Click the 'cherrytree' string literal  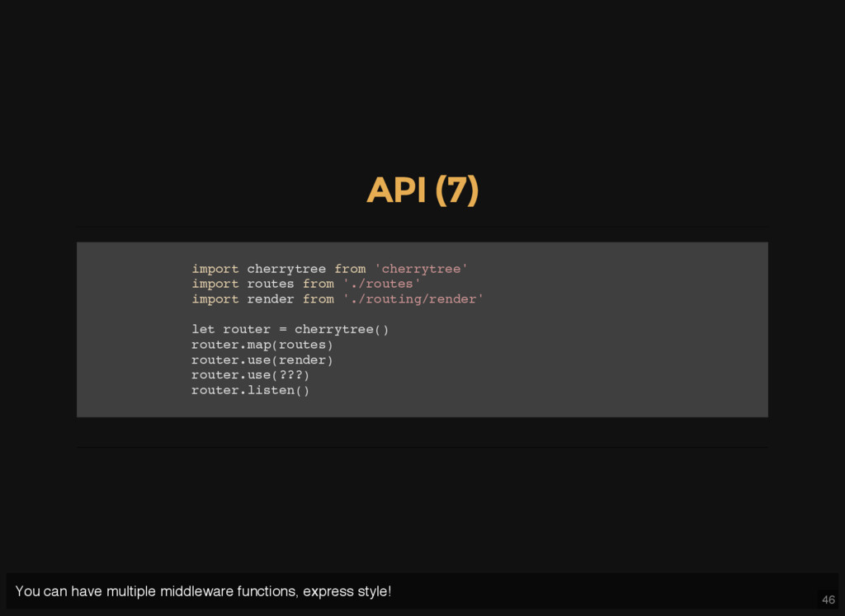(421, 269)
